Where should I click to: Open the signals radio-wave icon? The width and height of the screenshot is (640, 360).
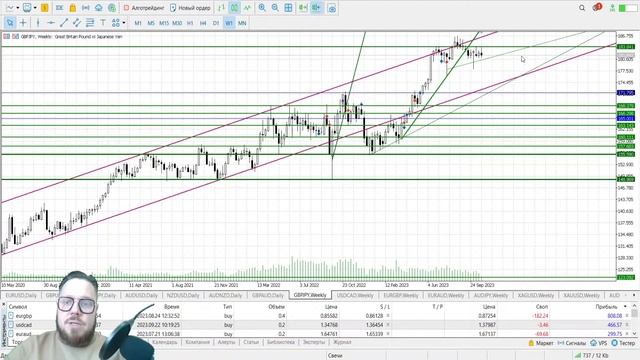click(x=86, y=8)
